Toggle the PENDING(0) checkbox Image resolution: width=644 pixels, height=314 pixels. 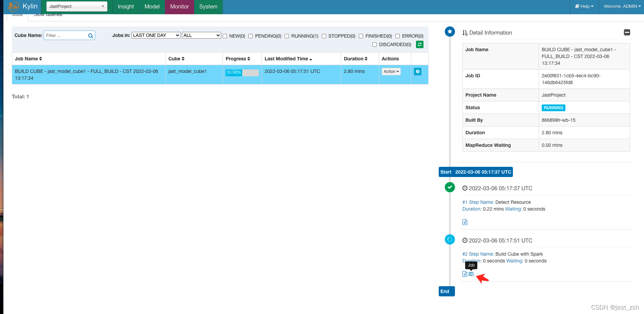pos(251,36)
